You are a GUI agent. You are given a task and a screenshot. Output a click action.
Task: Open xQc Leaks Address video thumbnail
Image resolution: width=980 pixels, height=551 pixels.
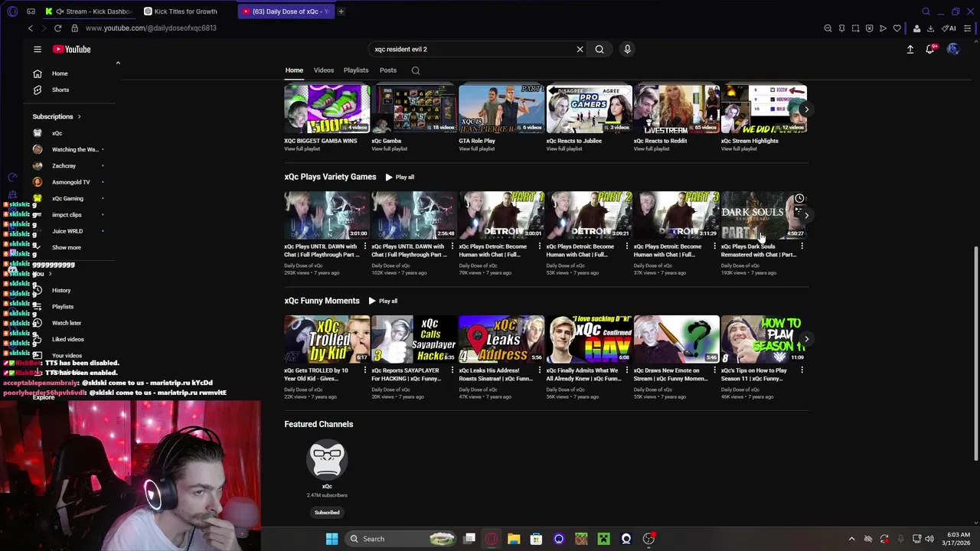[501, 339]
